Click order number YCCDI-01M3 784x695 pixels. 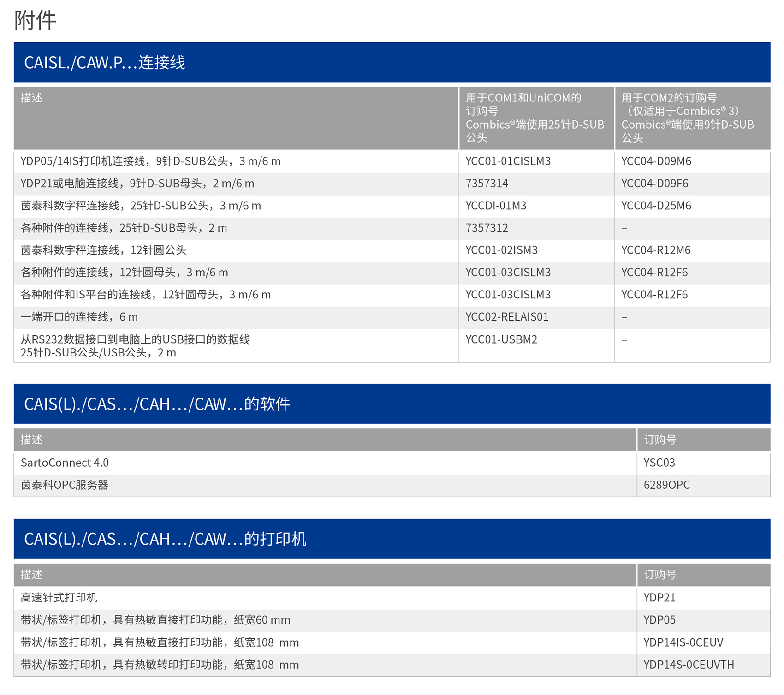tap(496, 206)
